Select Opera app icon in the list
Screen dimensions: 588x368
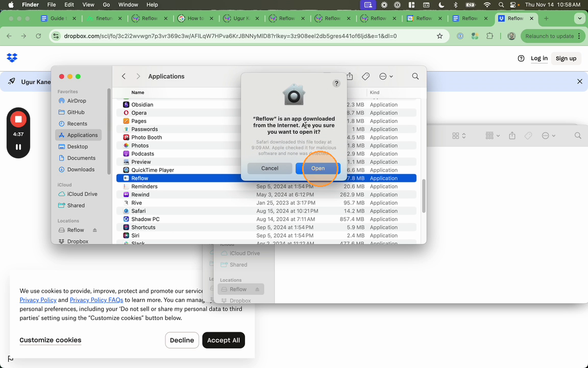coord(126,112)
